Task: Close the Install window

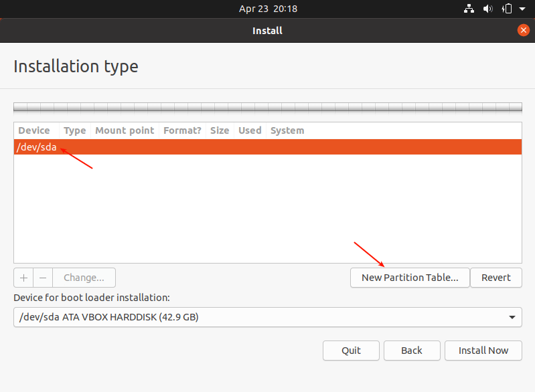Action: pyautogui.click(x=524, y=30)
